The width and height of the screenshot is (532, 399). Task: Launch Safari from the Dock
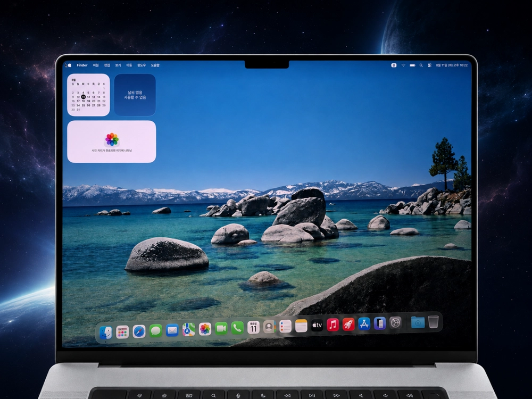click(x=139, y=331)
